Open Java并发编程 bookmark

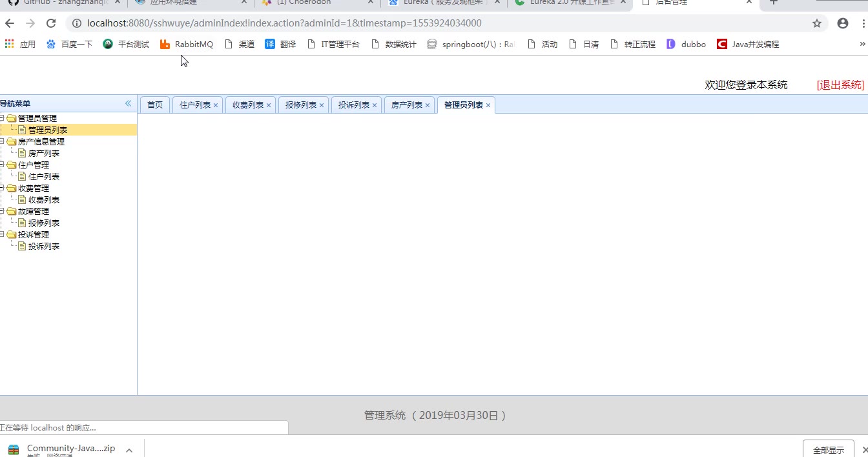[748, 44]
